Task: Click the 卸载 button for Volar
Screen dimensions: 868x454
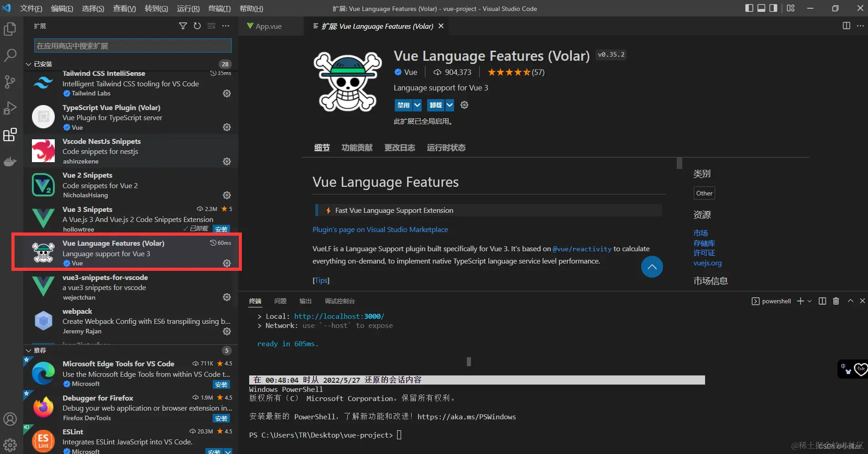Action: point(436,105)
